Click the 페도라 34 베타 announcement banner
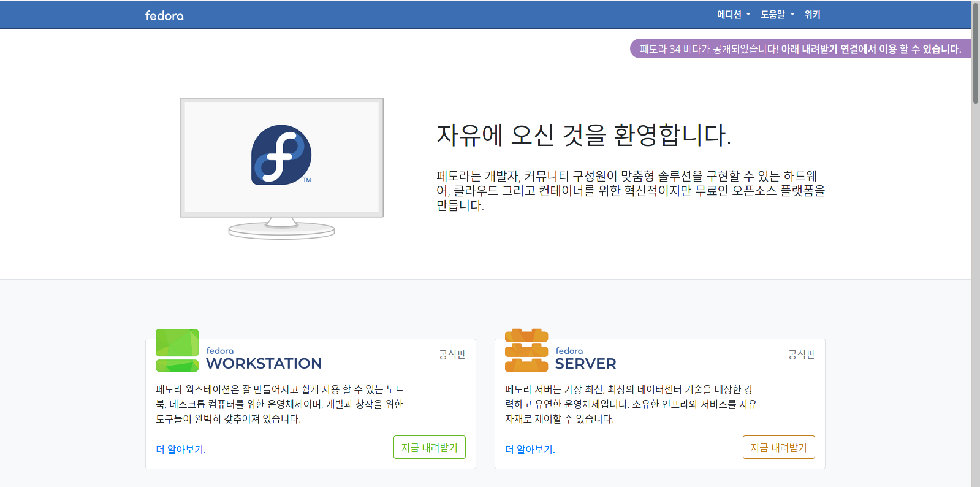 tap(800, 49)
